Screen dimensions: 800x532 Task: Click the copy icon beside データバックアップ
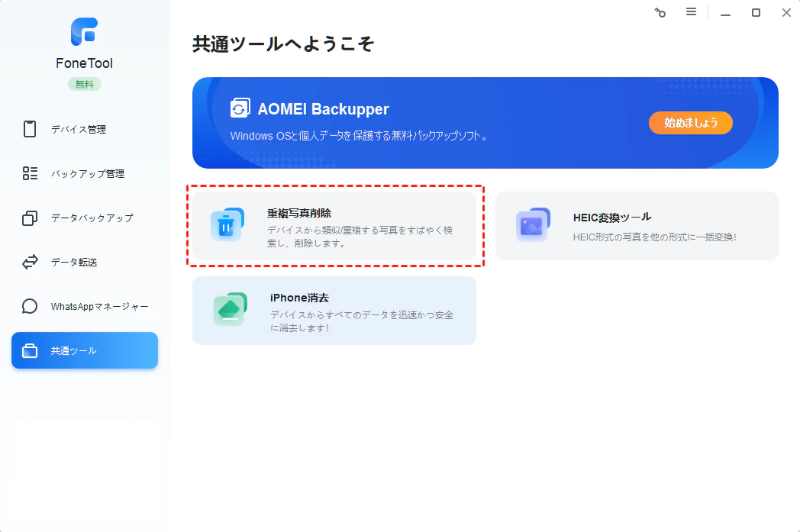(x=30, y=218)
